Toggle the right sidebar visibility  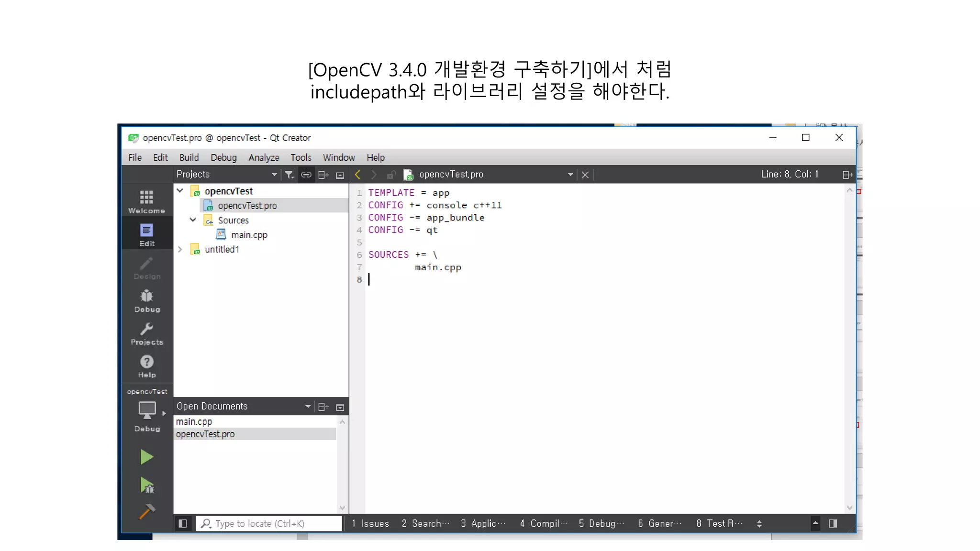(833, 523)
